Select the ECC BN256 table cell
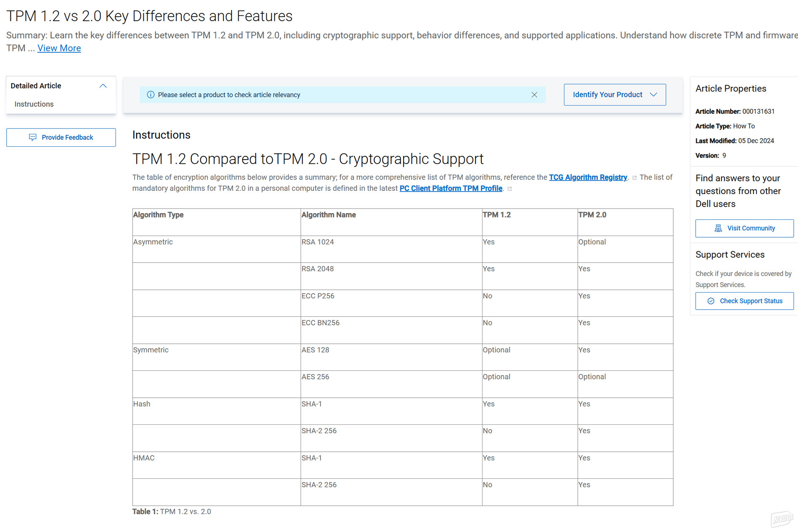This screenshot has width=798, height=532. coord(391,330)
